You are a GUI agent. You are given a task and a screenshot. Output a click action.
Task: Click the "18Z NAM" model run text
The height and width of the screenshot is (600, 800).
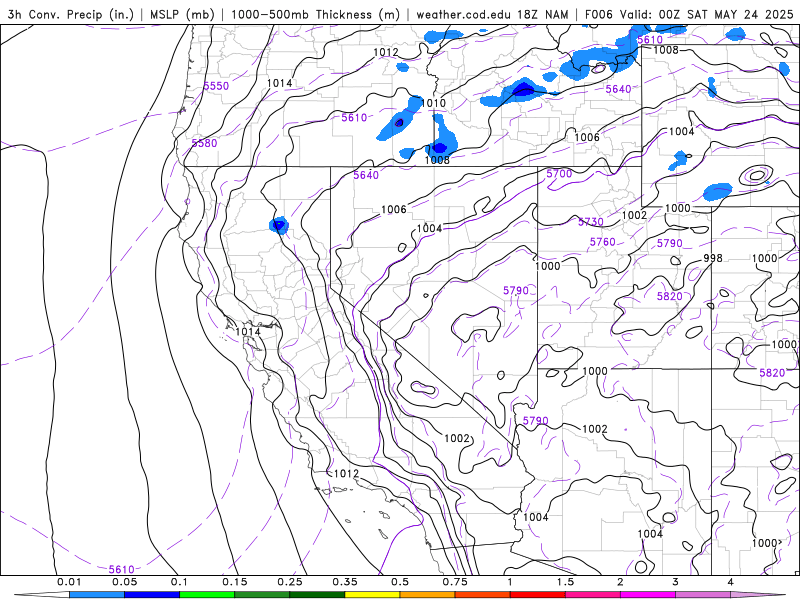tap(542, 14)
